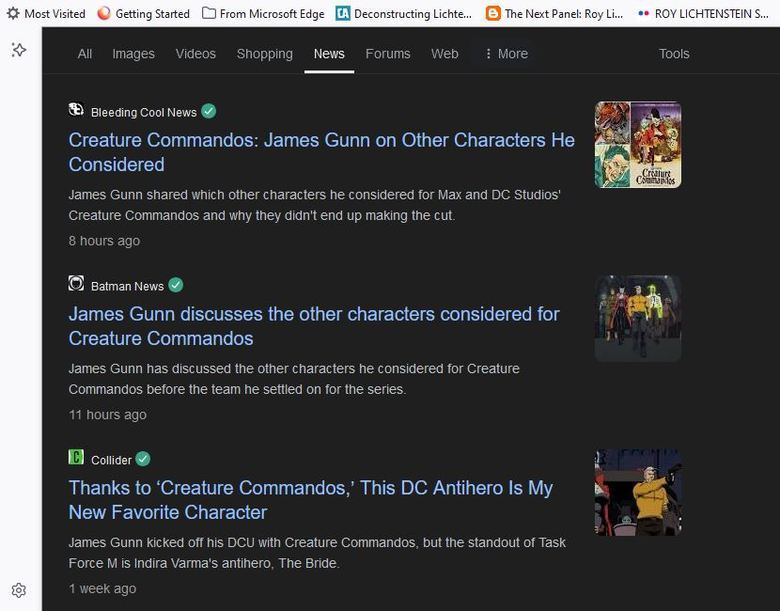Click the Collider verified checkmark badge
This screenshot has height=611, width=780.
(143, 459)
